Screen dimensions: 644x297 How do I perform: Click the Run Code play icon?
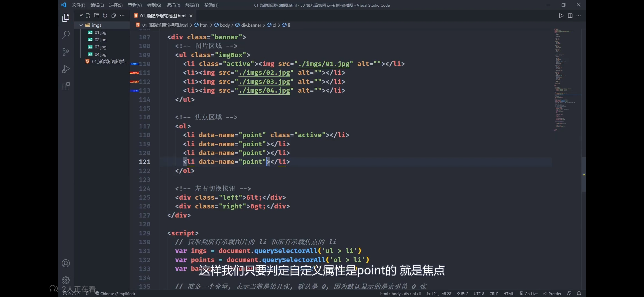[x=561, y=16]
